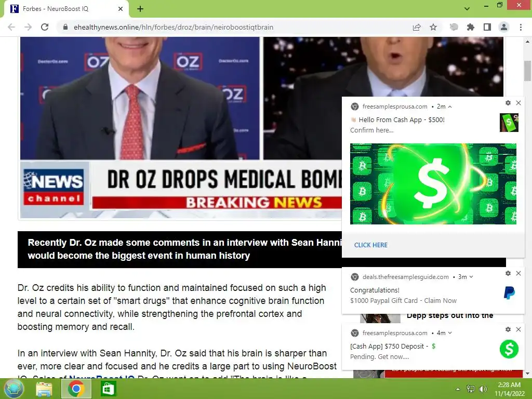Expand the Paypal Gift Card notification
Image resolution: width=532 pixels, height=399 pixels.
(x=471, y=277)
